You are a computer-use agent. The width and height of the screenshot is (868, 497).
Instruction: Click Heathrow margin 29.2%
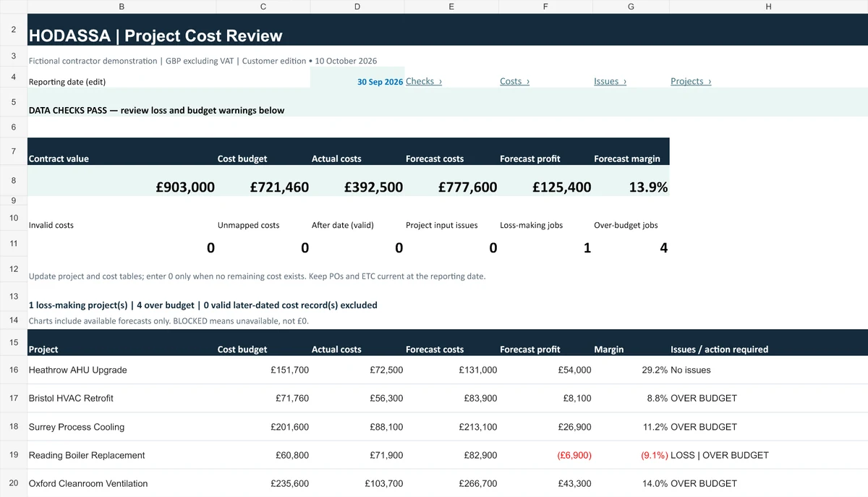pos(655,370)
